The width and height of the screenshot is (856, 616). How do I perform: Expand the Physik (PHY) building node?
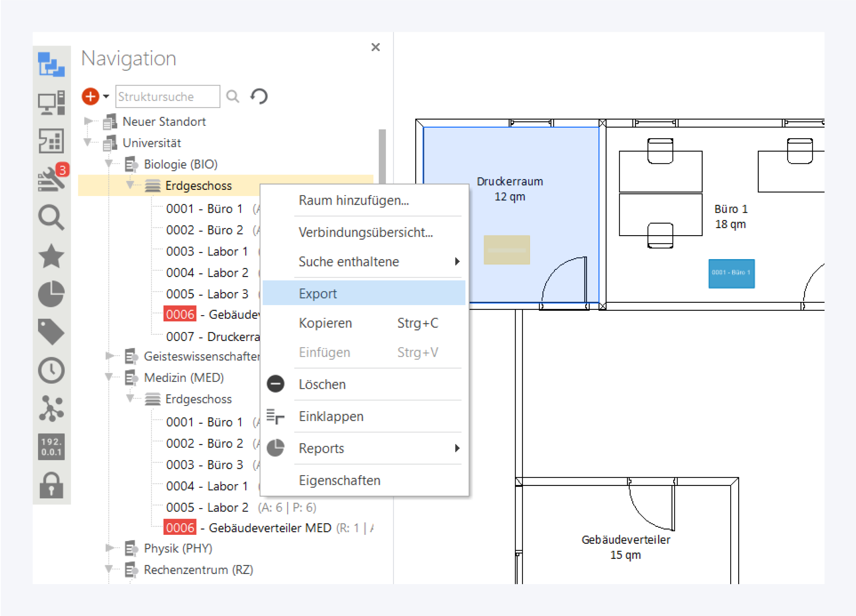point(109,548)
